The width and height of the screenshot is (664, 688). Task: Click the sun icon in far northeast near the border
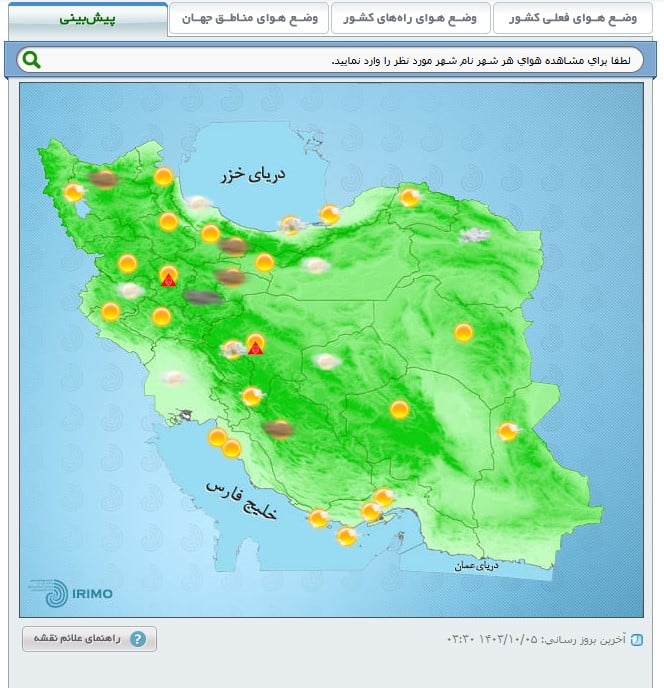pos(409,197)
